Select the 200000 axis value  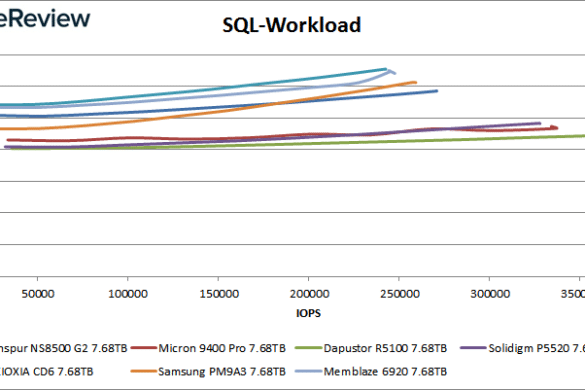click(309, 294)
